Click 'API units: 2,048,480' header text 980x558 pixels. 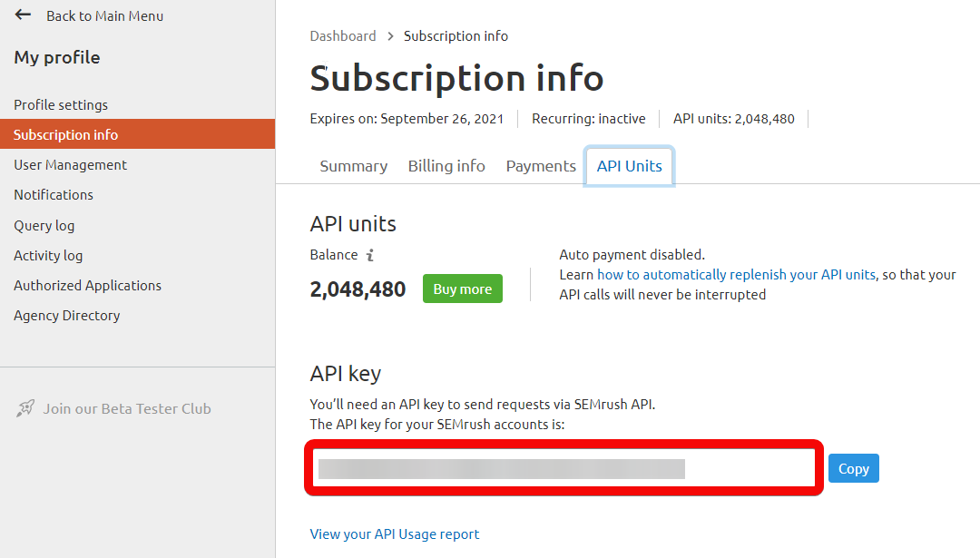tap(734, 119)
